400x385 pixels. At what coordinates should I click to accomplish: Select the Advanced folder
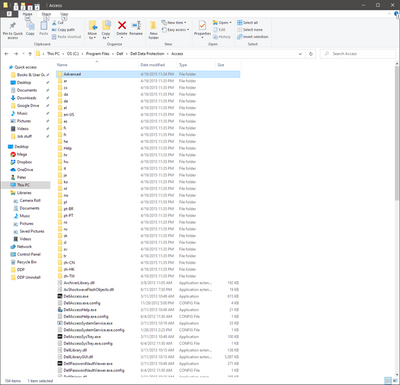pyautogui.click(x=148, y=74)
